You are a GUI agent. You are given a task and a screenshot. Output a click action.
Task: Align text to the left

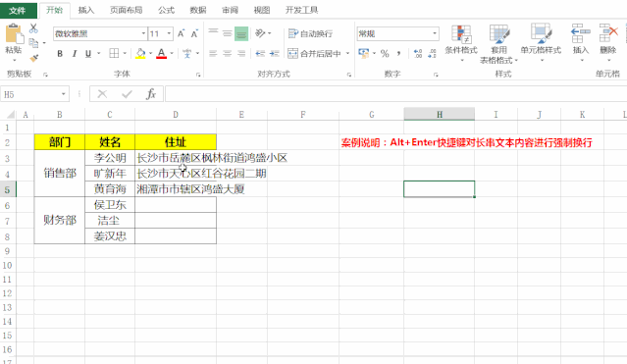213,53
